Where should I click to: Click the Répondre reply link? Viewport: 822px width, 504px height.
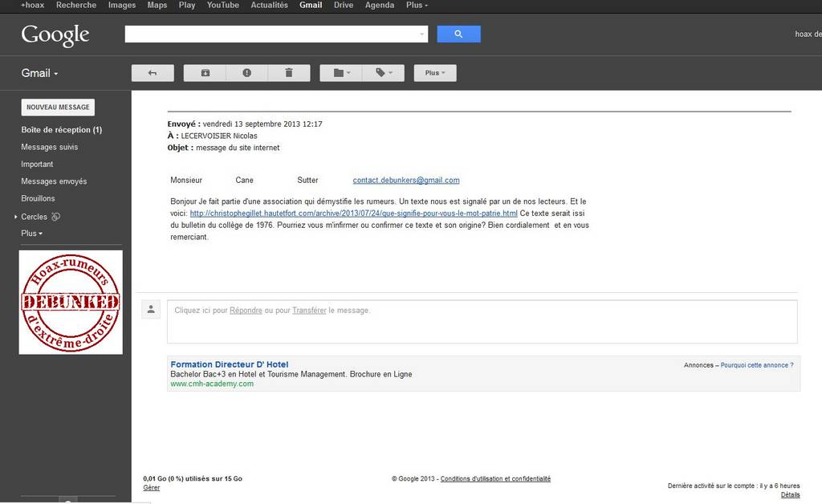(x=246, y=310)
